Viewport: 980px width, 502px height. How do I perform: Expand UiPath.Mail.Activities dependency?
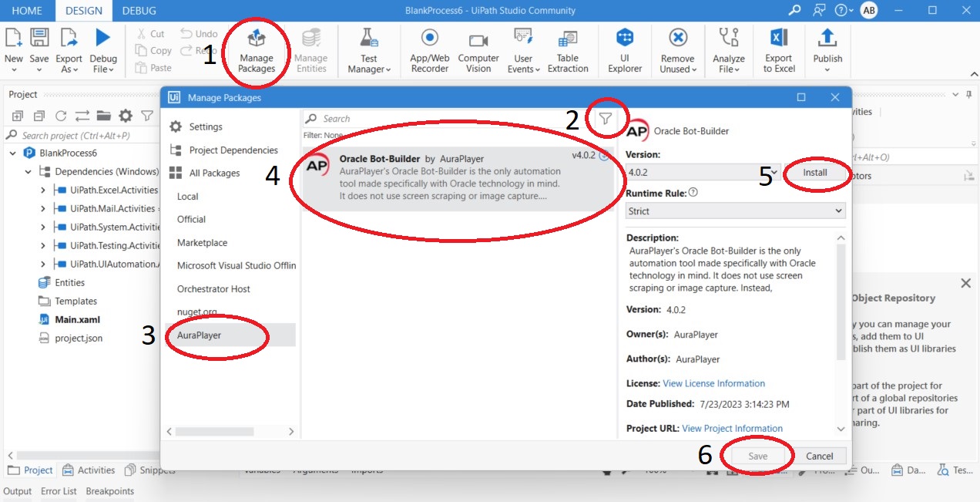43,208
